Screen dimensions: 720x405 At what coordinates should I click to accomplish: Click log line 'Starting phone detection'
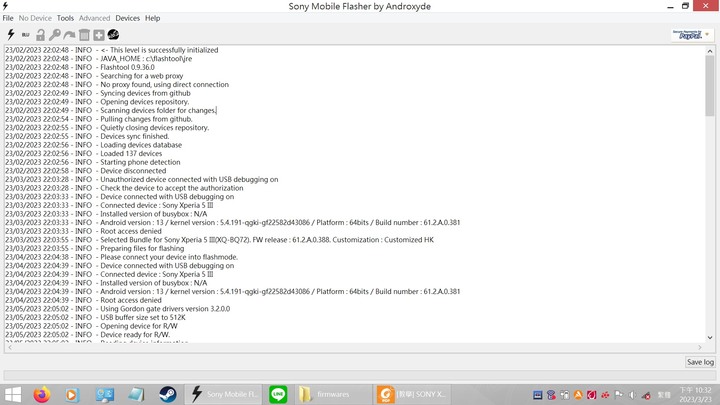pos(140,162)
